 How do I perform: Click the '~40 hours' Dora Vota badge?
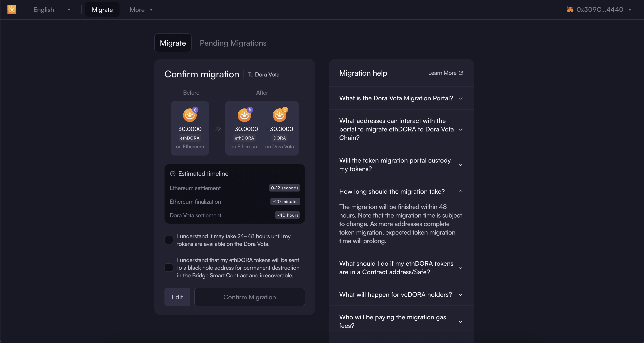click(x=287, y=215)
